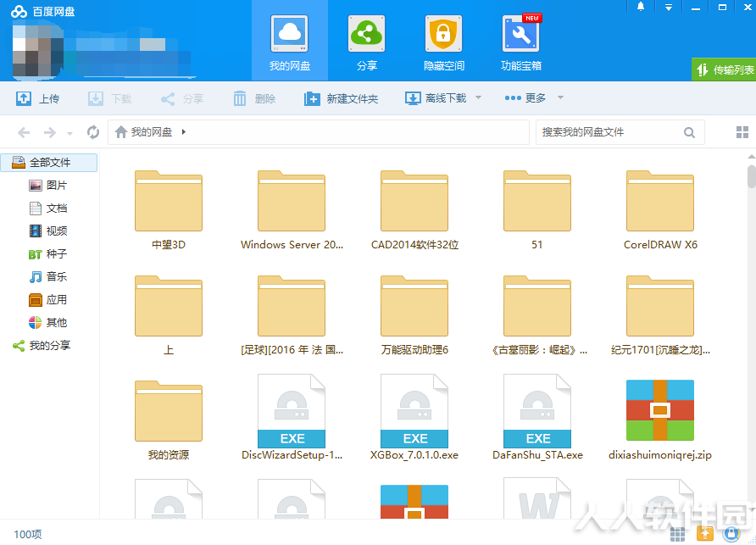This screenshot has height=545, width=756.
Task: Select the 中望3D folder
Action: tap(169, 210)
